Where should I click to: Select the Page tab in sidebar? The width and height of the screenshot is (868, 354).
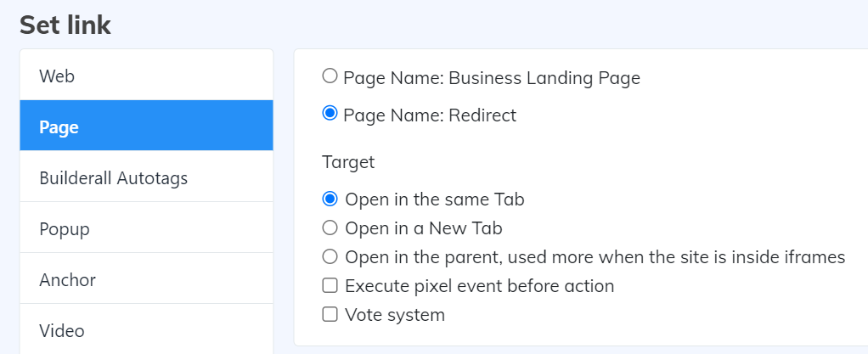coord(146,126)
